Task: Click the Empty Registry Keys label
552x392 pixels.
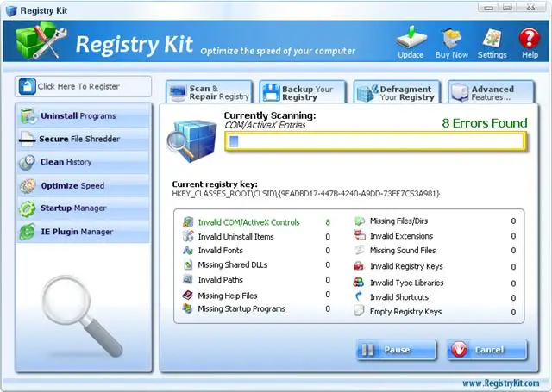Action: pos(405,312)
